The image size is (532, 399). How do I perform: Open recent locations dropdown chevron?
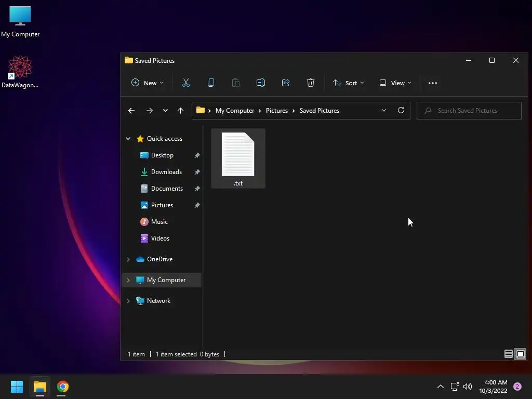pos(165,111)
